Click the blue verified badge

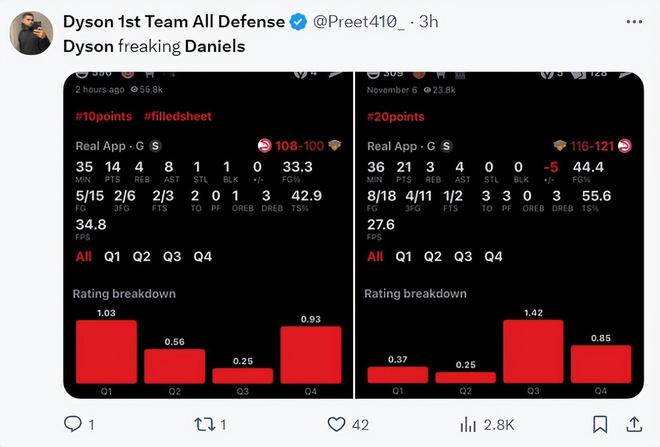point(298,21)
